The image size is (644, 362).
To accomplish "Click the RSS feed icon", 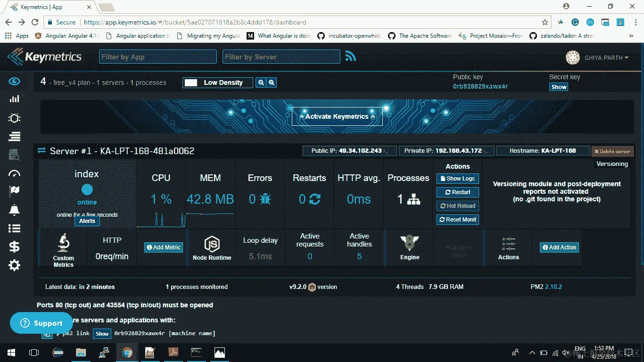I will (350, 57).
